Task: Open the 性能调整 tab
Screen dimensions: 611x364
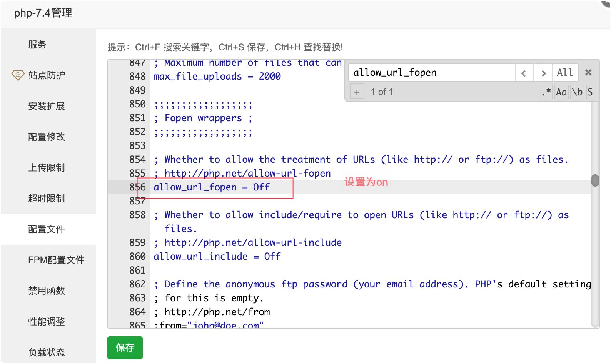Action: point(48,322)
